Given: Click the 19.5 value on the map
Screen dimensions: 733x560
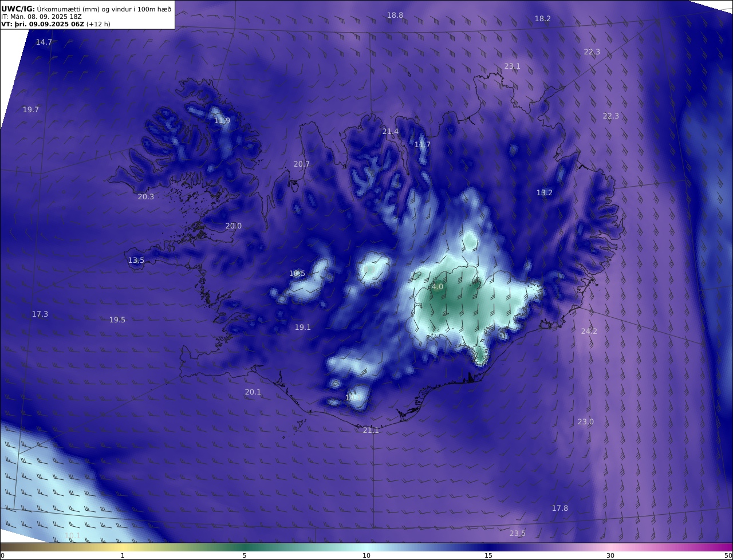Looking at the screenshot, I should pyautogui.click(x=117, y=320).
